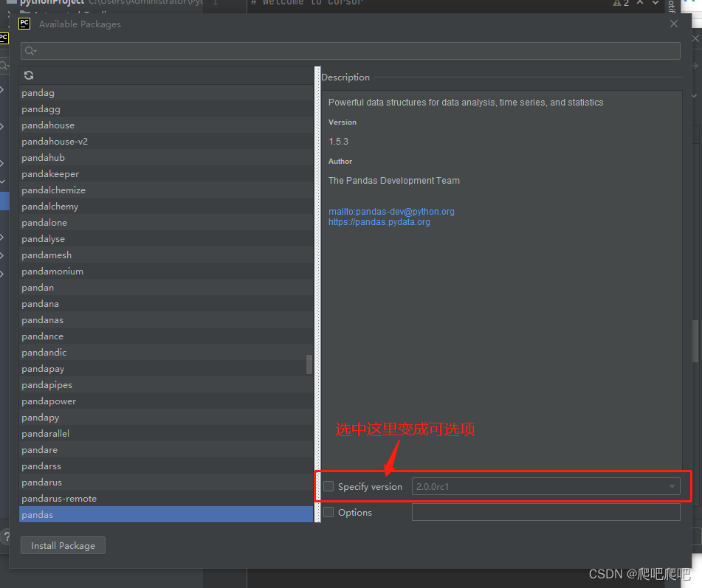Click the Install Package button
The height and width of the screenshot is (588, 702).
click(x=63, y=545)
